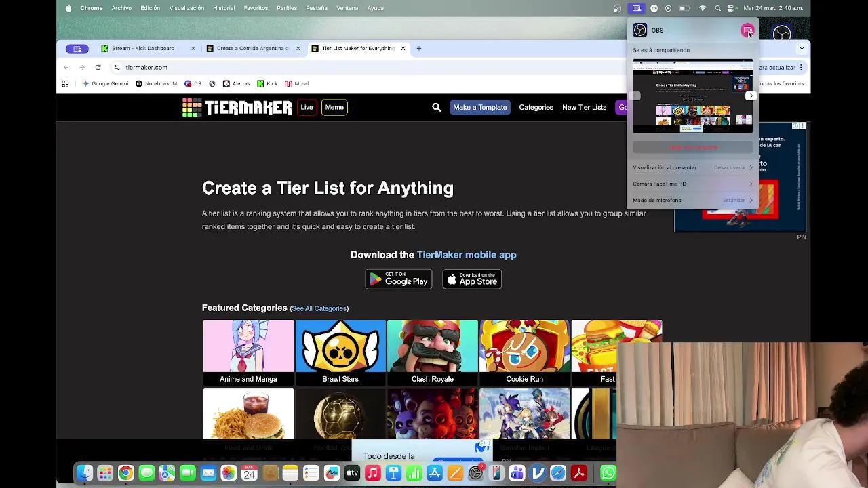Open Wi-Fi menu bar icon
Screen dimensions: 868x488
703,8
